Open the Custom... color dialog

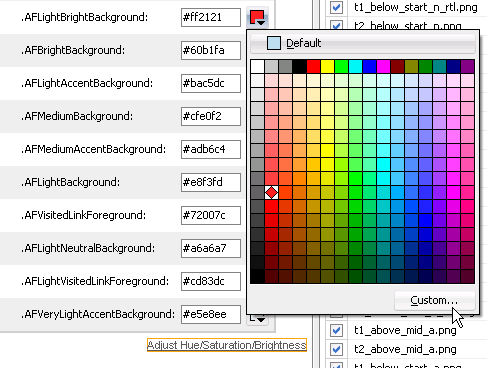(x=434, y=300)
